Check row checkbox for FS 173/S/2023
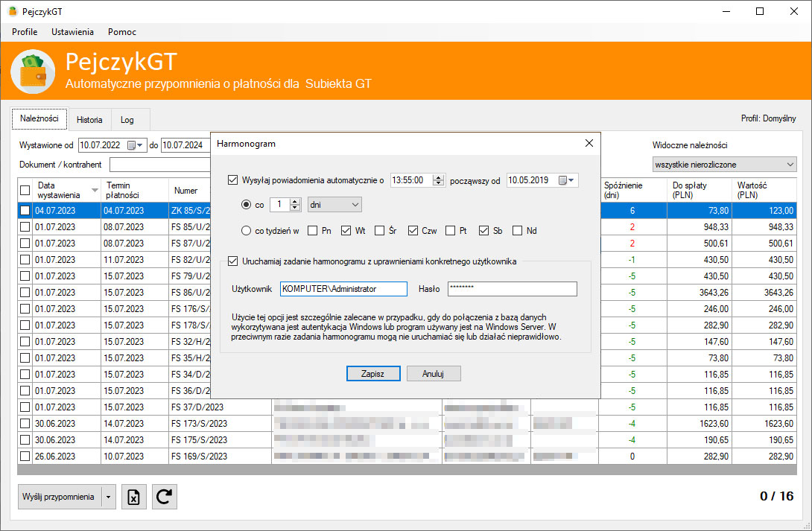Viewport: 812px width, 531px height. pyautogui.click(x=25, y=423)
